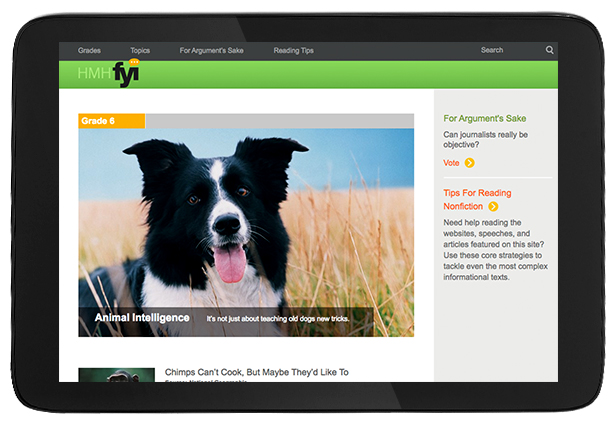Open the Grades menu
This screenshot has height=430, width=615.
pos(89,50)
